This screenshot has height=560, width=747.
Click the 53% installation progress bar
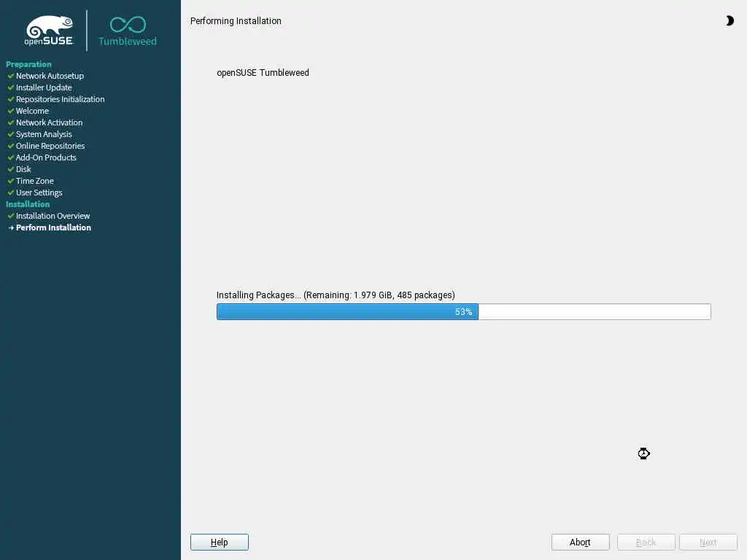tap(463, 311)
